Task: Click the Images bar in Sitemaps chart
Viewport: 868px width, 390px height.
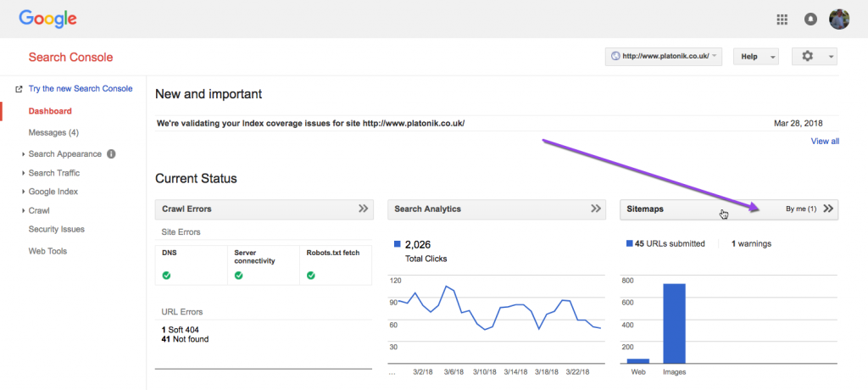Action: tap(674, 322)
